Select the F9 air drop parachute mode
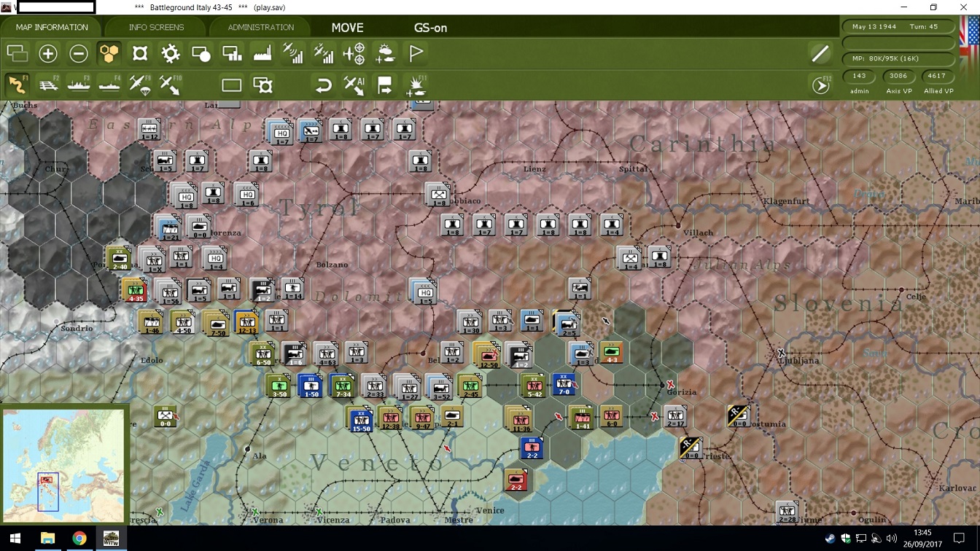 click(140, 85)
